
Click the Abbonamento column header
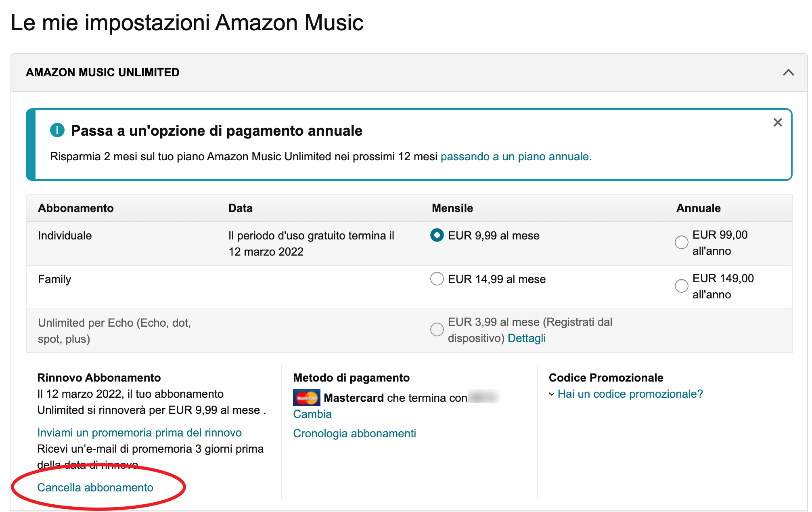[x=76, y=208]
